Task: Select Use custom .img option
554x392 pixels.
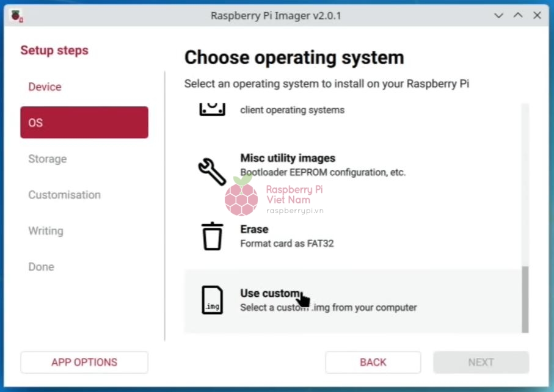Action: [x=354, y=300]
